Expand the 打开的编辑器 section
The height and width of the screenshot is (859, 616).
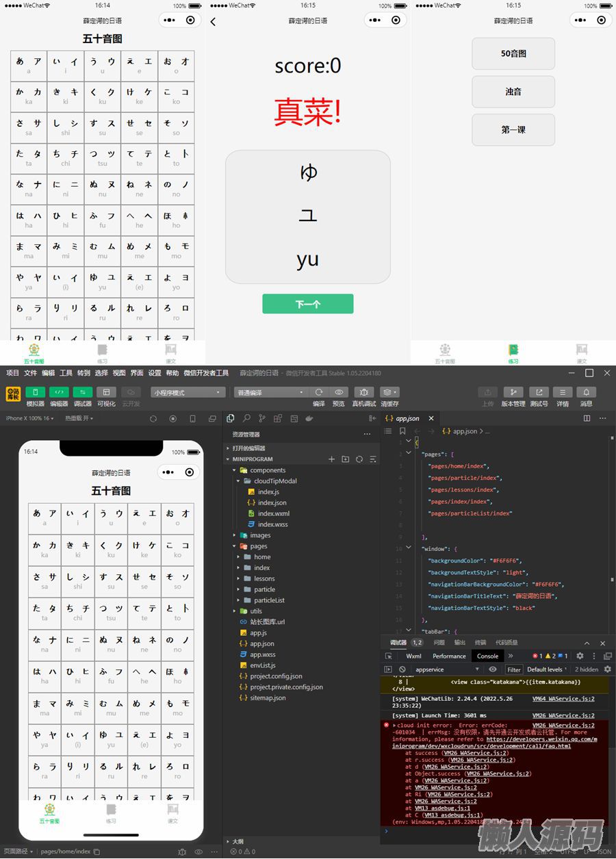coord(248,448)
